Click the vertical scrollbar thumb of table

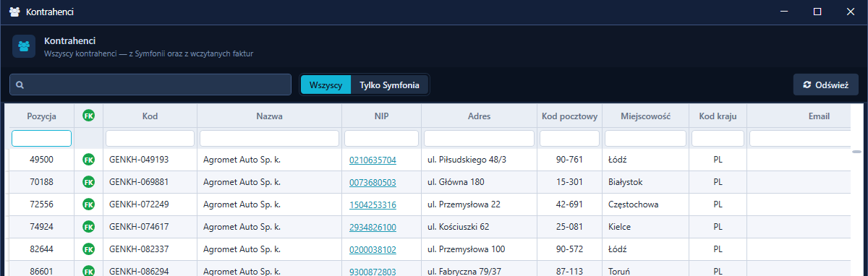(856, 152)
